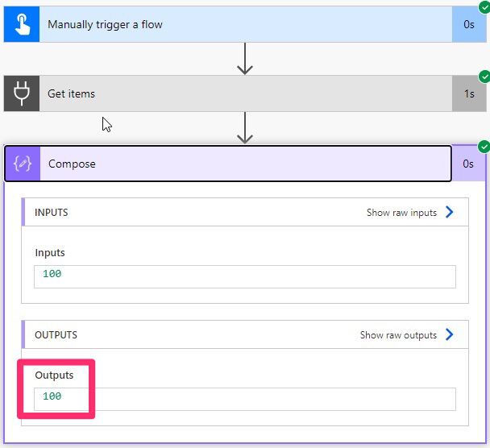Viewport: 490px width, 448px height.
Task: Click the 1s duration on Get items
Action: tap(468, 93)
